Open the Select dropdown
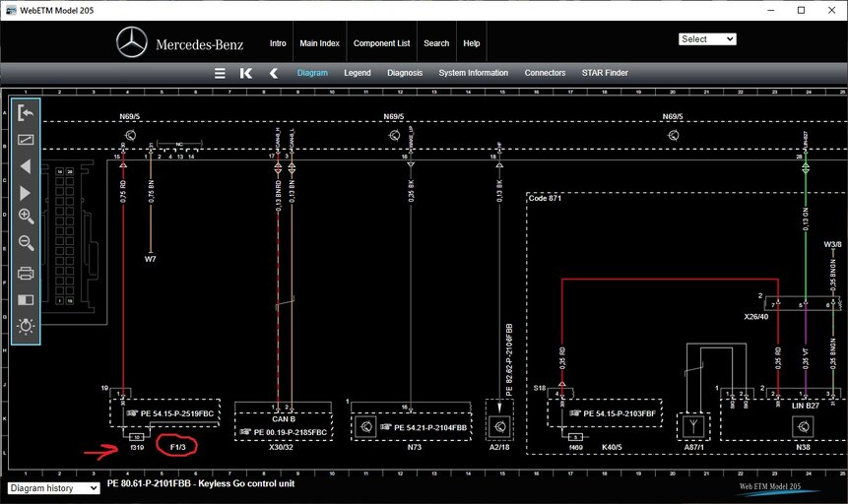This screenshot has width=848, height=504. tap(707, 39)
